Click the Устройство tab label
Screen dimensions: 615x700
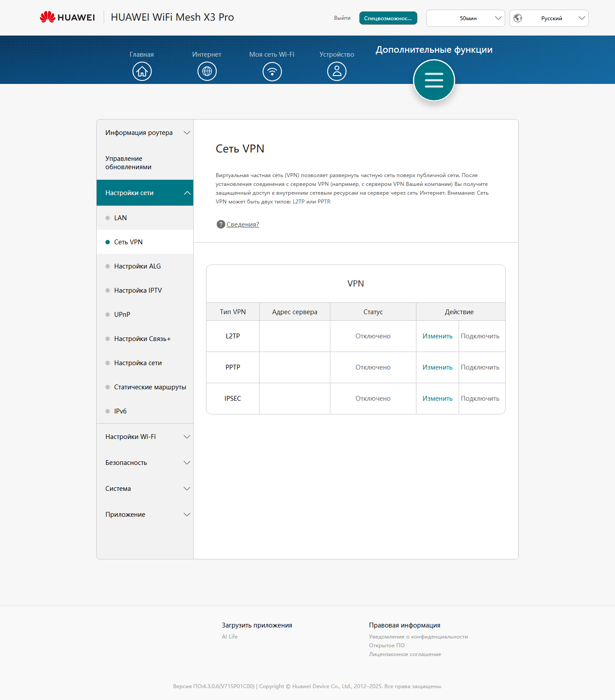tap(337, 54)
